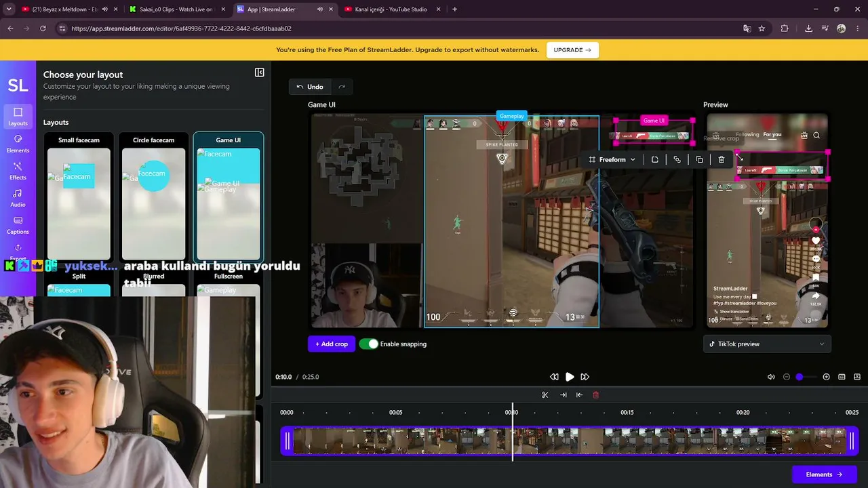
Task: Mute the Beyaz x Meltdown tab audio
Action: 104,9
